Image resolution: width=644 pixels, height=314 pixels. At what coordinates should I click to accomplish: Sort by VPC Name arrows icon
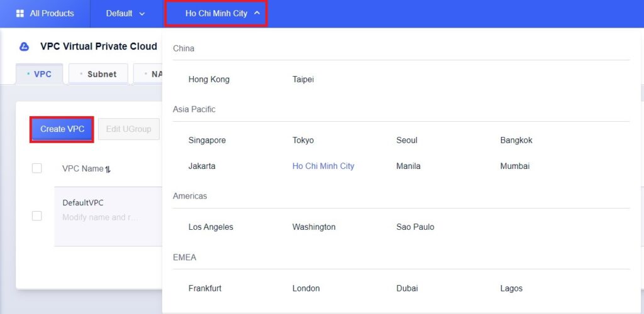pos(108,169)
